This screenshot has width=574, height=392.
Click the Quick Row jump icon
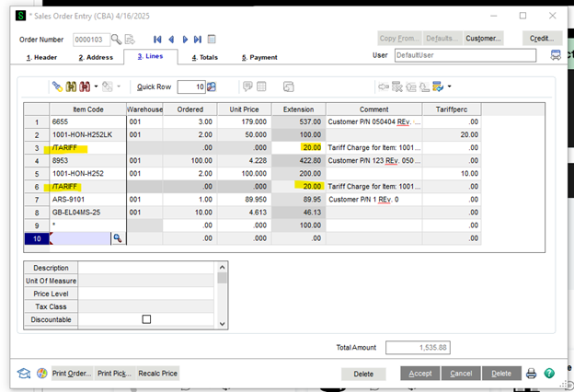212,86
